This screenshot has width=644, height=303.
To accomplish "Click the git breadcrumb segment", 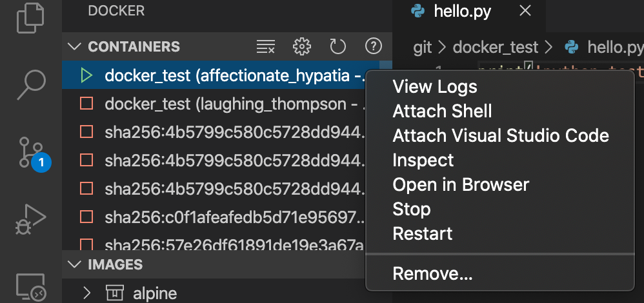I will point(423,48).
